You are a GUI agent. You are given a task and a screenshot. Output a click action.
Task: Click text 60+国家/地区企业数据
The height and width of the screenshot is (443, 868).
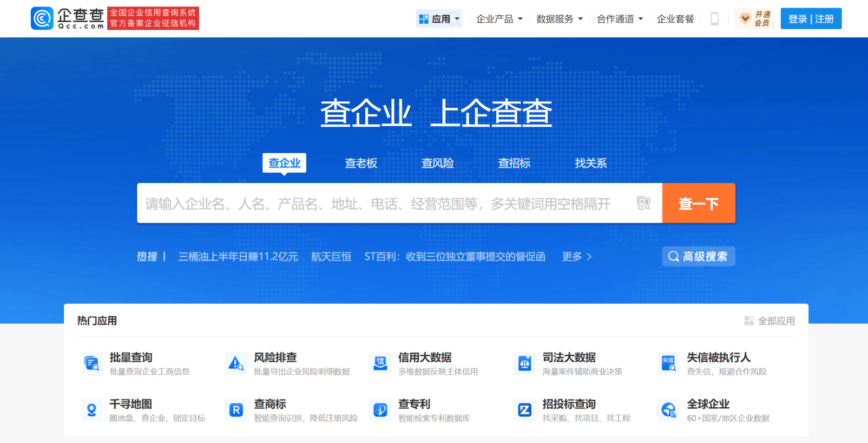tap(728, 418)
